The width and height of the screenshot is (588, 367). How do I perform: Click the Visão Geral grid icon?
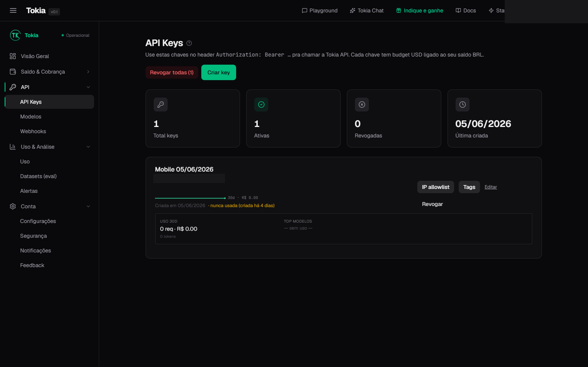(x=13, y=56)
